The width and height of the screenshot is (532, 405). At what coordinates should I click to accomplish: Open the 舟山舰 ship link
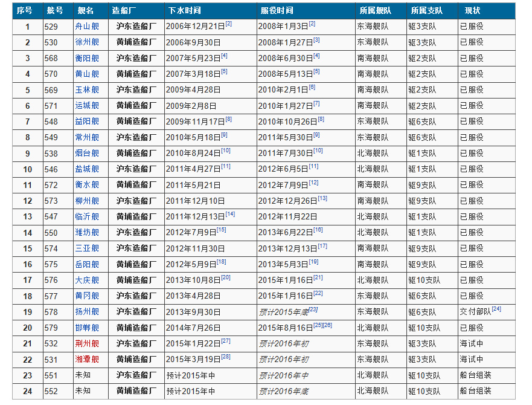click(87, 27)
